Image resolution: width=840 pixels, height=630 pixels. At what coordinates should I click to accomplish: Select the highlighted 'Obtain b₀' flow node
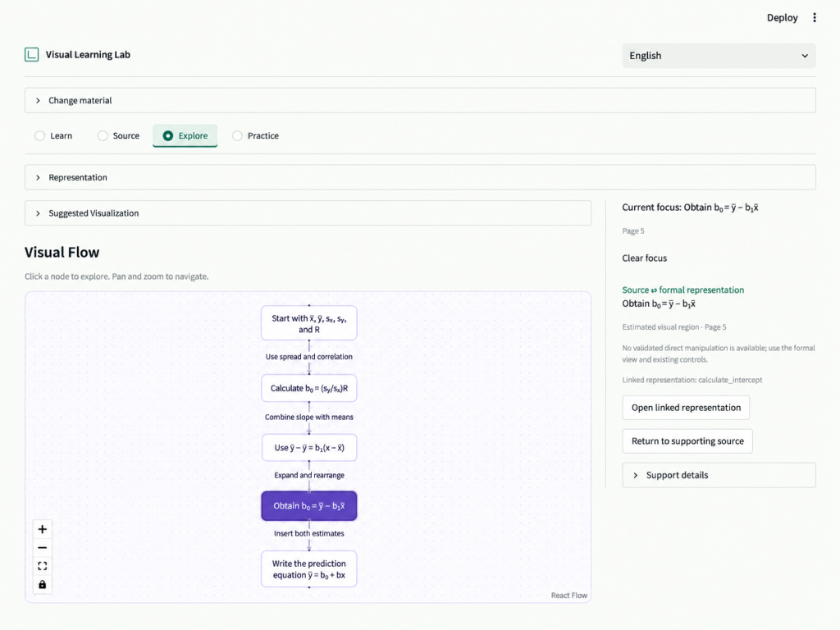click(309, 505)
